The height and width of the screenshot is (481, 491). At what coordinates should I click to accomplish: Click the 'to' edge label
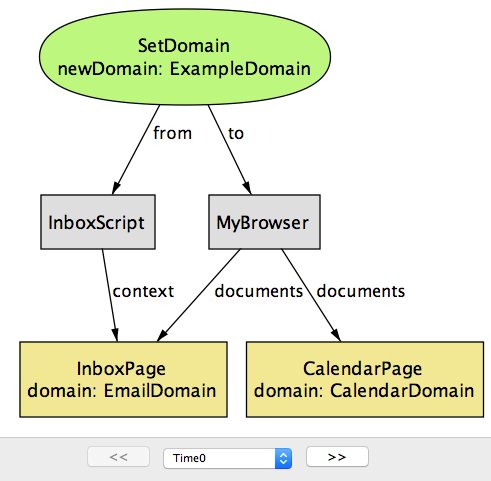point(236,134)
